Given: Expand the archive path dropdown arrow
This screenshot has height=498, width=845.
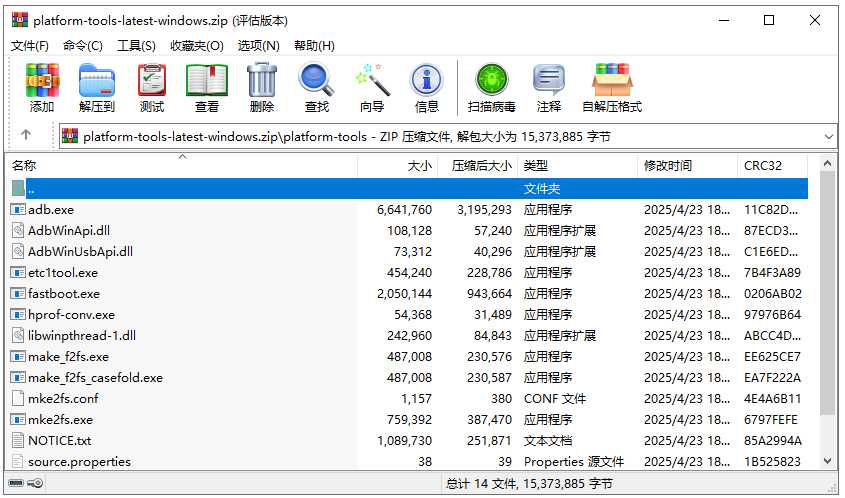Looking at the screenshot, I should pos(828,136).
